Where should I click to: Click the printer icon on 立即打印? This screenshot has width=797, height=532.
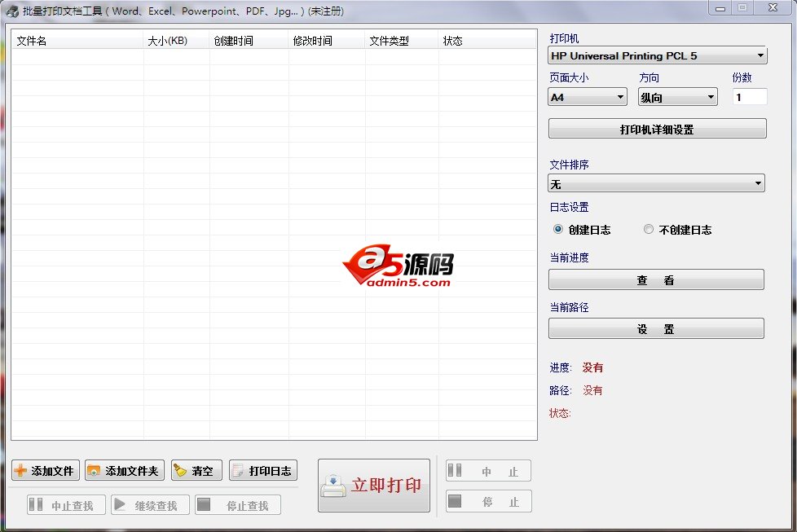pos(333,486)
